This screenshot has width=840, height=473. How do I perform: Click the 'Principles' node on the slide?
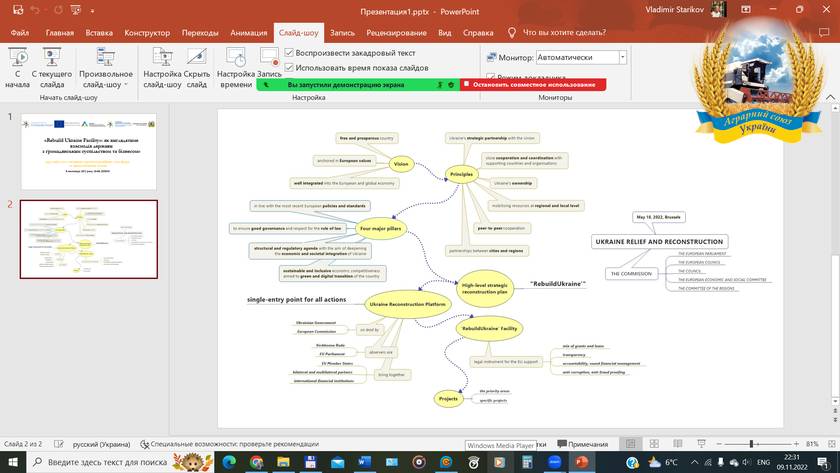point(461,174)
